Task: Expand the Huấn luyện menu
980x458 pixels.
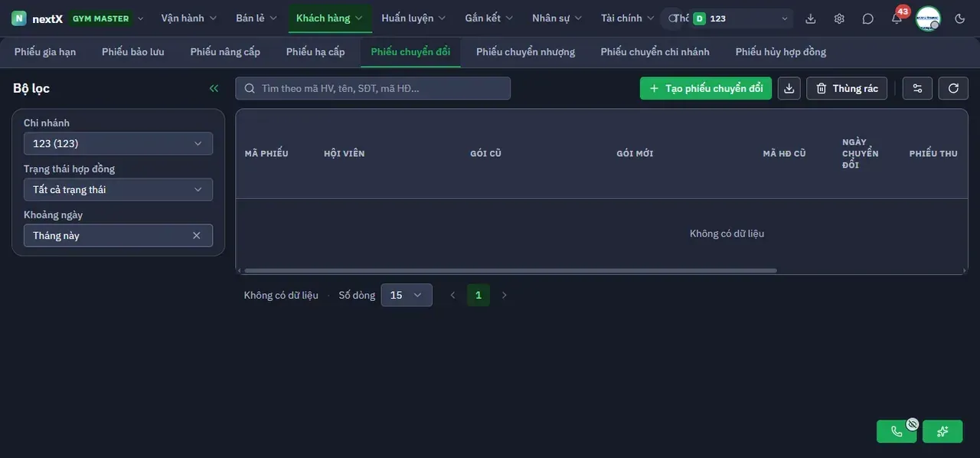Action: click(413, 18)
